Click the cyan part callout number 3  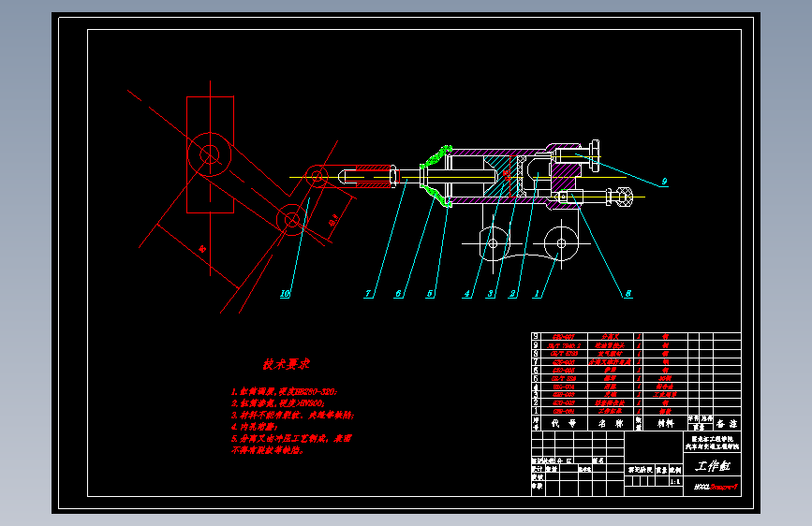(x=490, y=294)
